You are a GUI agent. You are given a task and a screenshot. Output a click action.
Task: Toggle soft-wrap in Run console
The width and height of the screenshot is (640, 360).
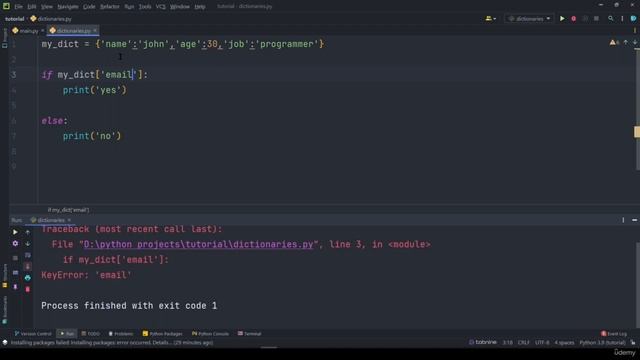coord(28,255)
